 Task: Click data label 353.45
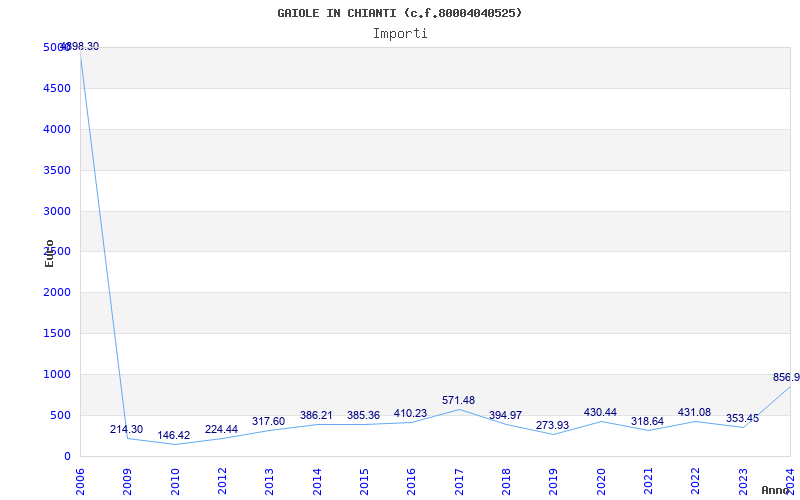742,419
